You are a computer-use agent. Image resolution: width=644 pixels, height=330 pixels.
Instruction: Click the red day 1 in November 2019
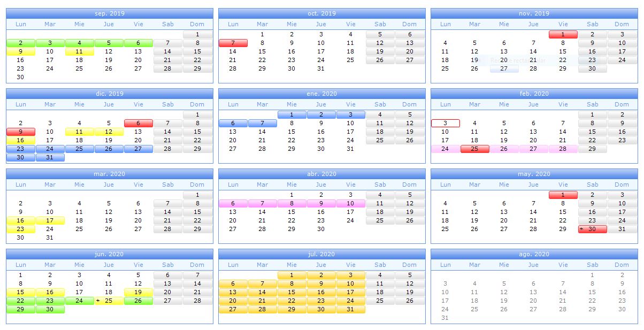point(563,34)
